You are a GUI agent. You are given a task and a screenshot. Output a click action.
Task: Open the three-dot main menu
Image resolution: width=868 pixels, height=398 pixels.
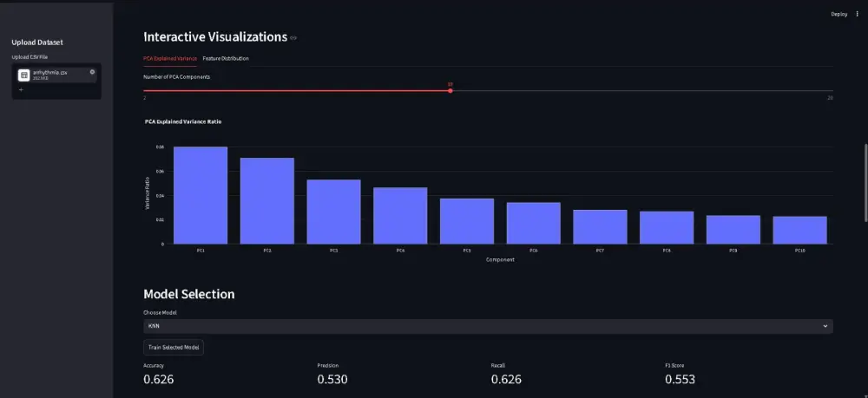tap(858, 15)
